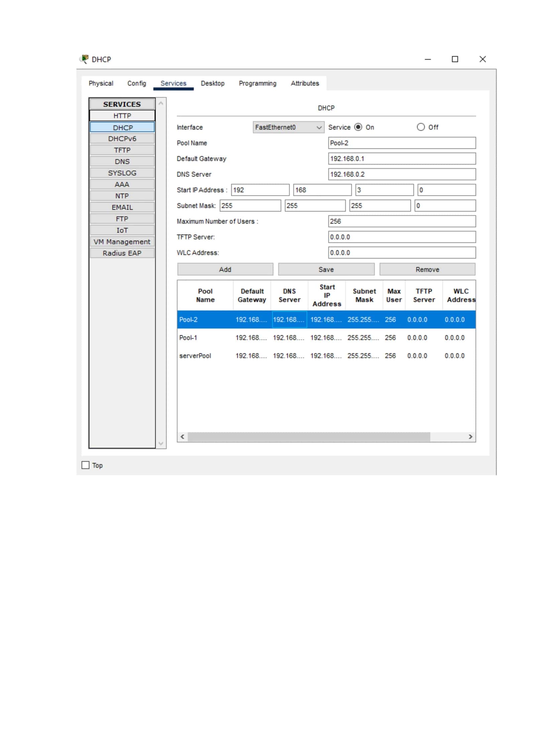Click the Max User column header
The image size is (535, 756).
394,295
